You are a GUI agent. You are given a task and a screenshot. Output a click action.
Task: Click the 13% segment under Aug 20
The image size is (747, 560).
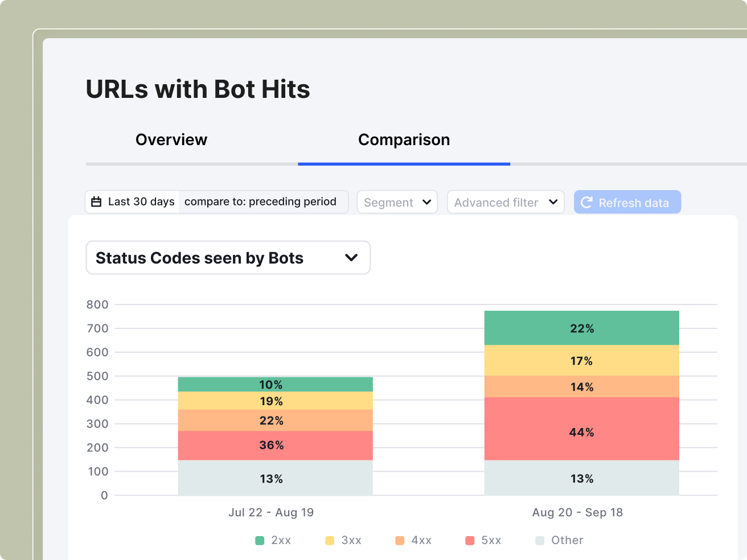[x=581, y=479]
